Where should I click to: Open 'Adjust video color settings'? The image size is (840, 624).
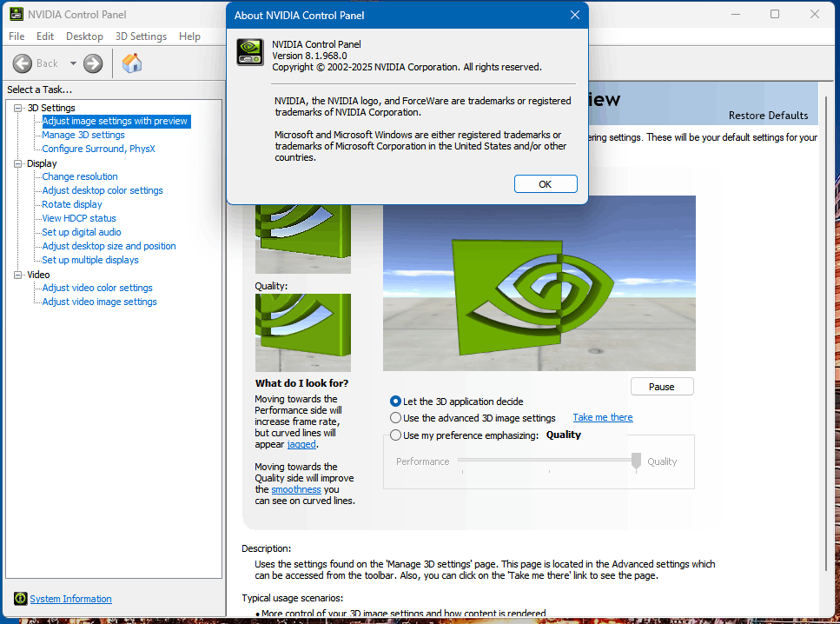pos(97,289)
